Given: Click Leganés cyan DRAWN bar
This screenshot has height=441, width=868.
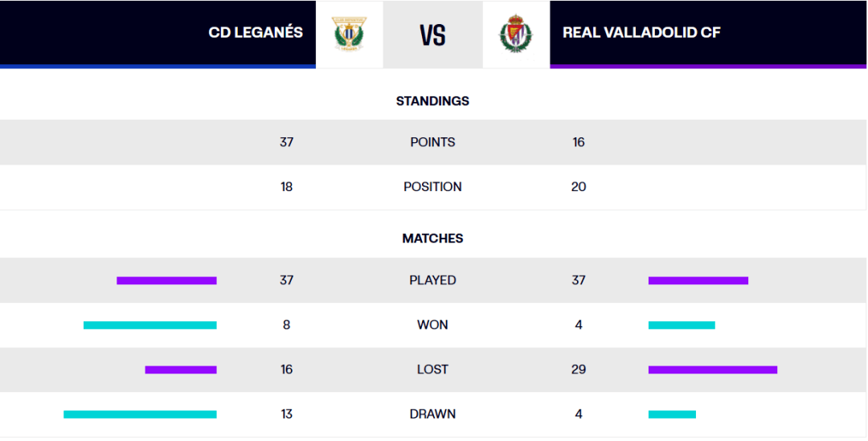Looking at the screenshot, I should tap(140, 414).
